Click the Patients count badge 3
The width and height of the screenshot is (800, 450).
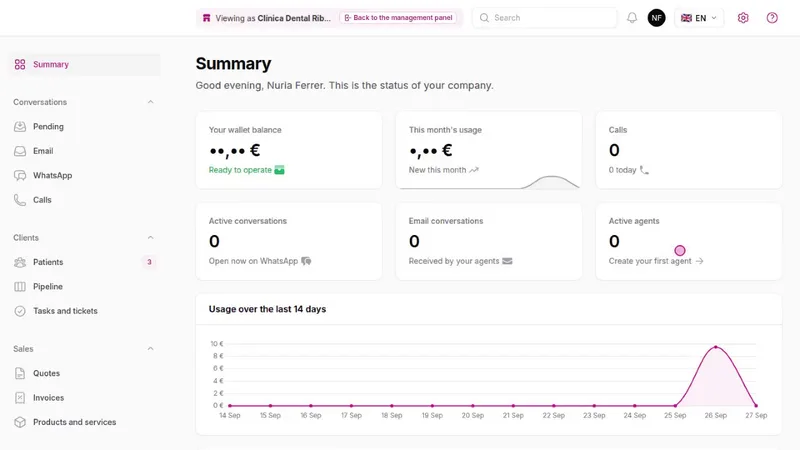[149, 262]
